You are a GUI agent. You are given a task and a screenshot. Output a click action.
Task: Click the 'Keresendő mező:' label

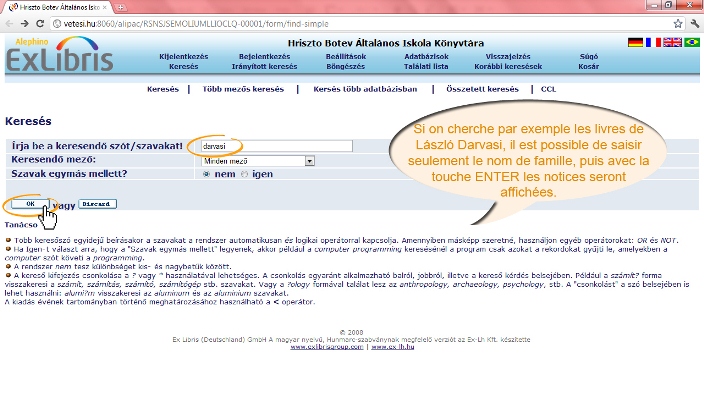[53, 160]
